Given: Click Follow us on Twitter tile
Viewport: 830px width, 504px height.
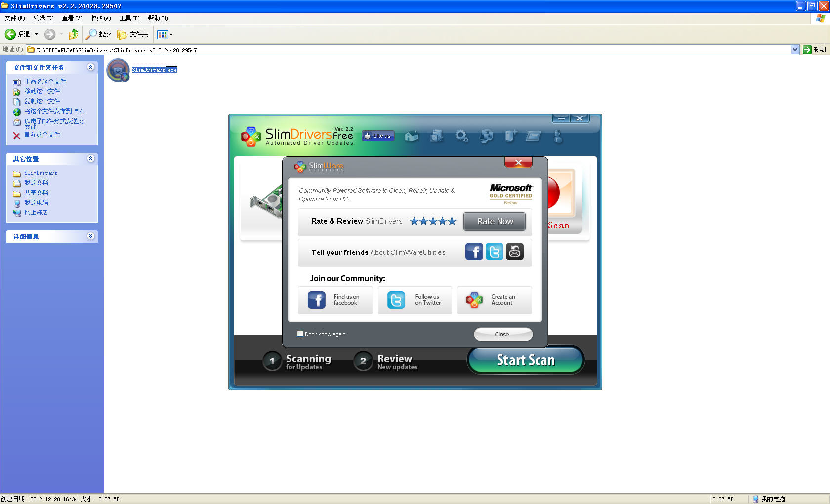Looking at the screenshot, I should pos(415,300).
